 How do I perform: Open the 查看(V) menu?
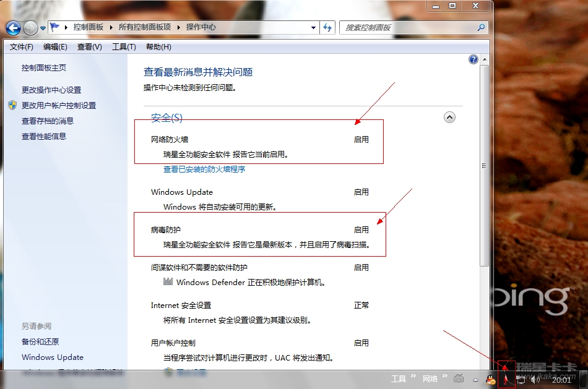89,47
